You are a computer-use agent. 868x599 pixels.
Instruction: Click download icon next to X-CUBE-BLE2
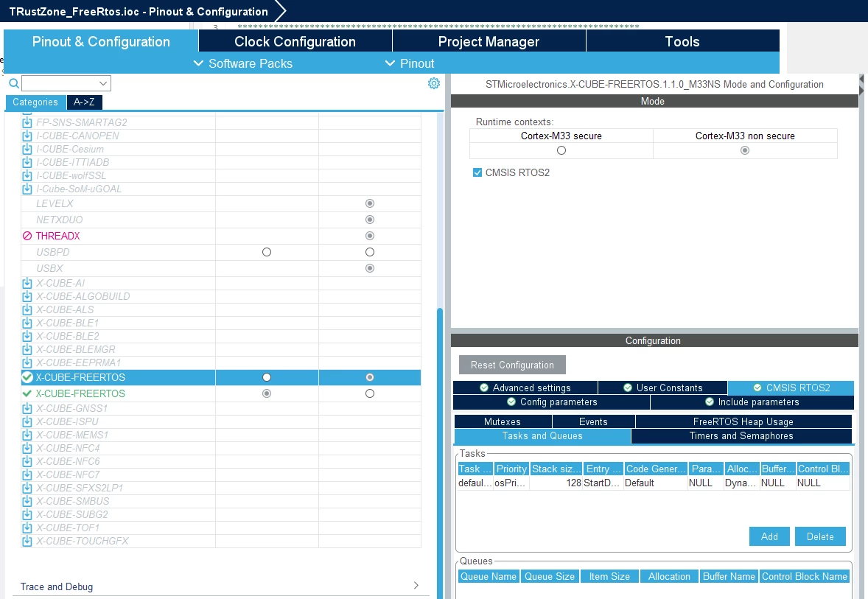pyautogui.click(x=27, y=336)
